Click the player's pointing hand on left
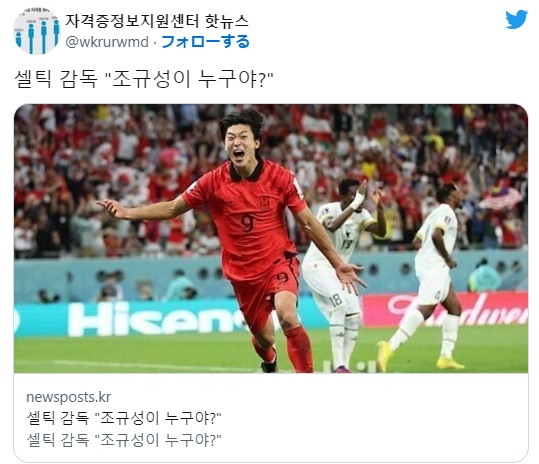Image resolution: width=539 pixels, height=464 pixels. 111,208
